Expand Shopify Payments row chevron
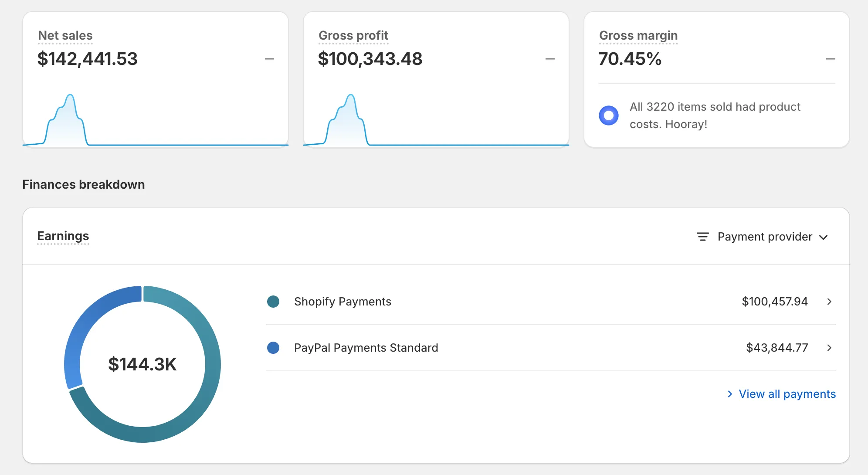 click(x=829, y=302)
